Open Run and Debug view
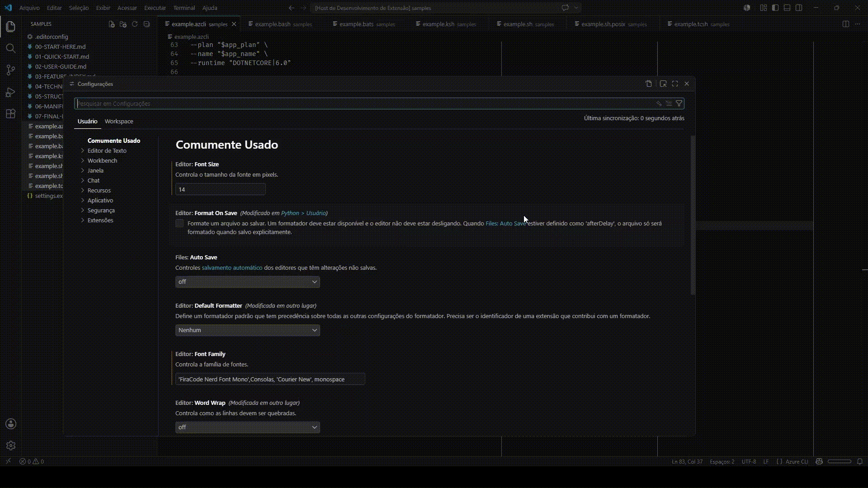868x488 pixels. tap(11, 92)
